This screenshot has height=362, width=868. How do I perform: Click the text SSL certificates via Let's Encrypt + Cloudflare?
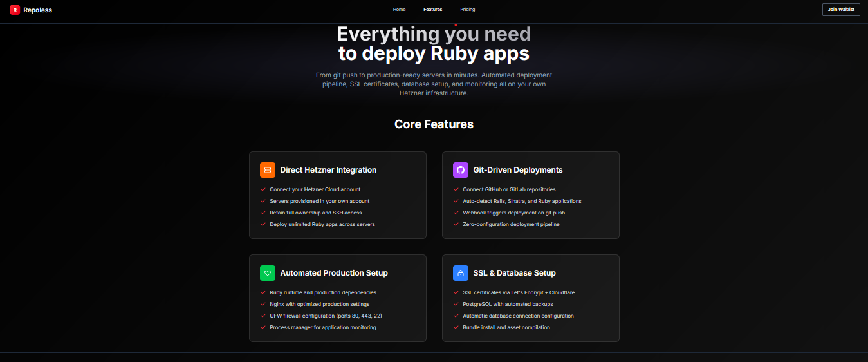pyautogui.click(x=519, y=292)
